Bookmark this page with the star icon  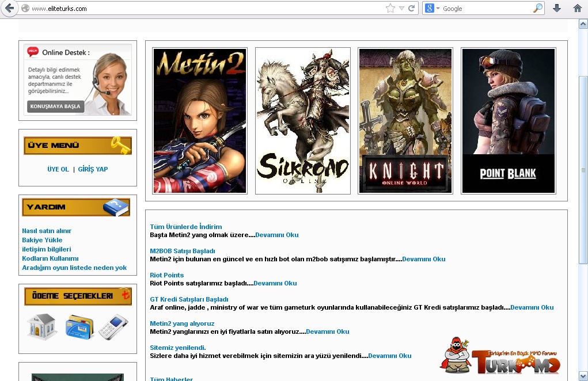pyautogui.click(x=390, y=8)
